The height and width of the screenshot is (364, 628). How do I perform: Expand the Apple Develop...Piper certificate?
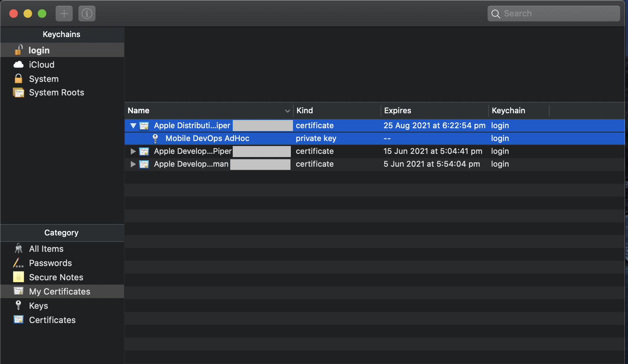coord(133,151)
